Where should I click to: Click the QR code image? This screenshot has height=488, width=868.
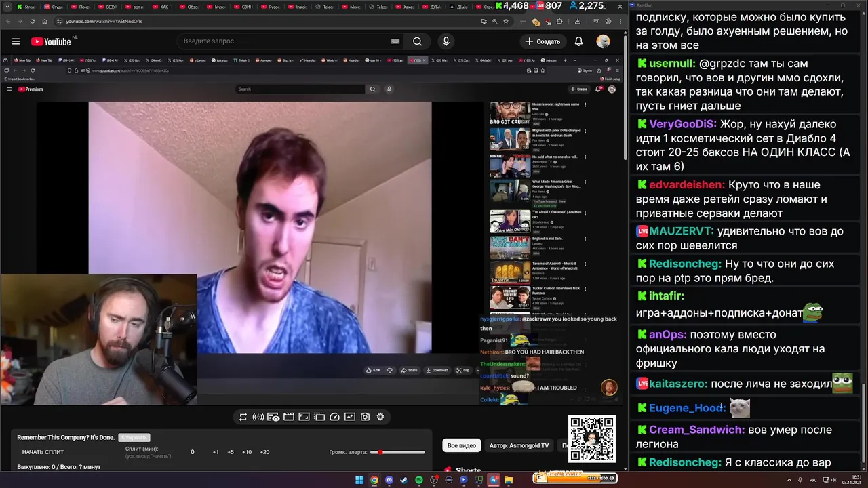(592, 439)
